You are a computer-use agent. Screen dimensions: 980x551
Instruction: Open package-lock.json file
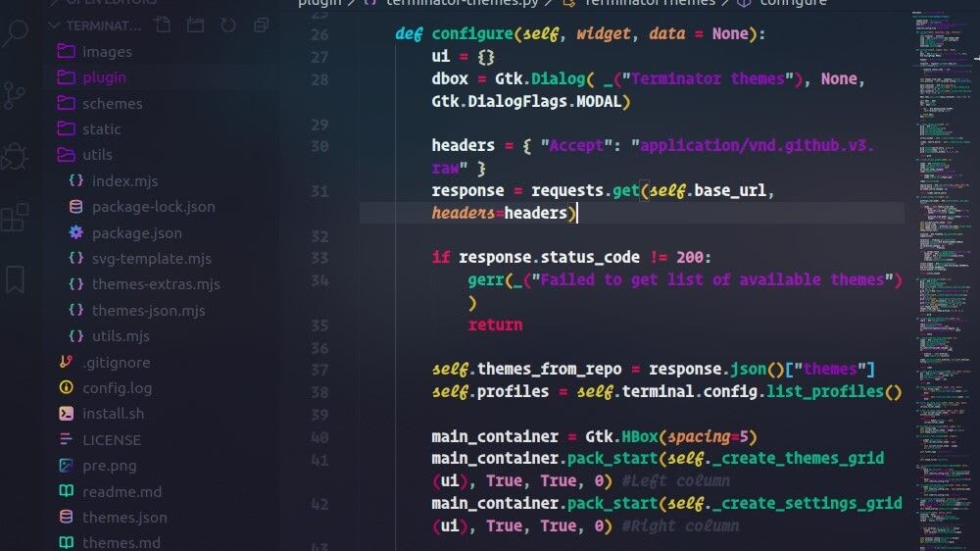[x=153, y=207]
